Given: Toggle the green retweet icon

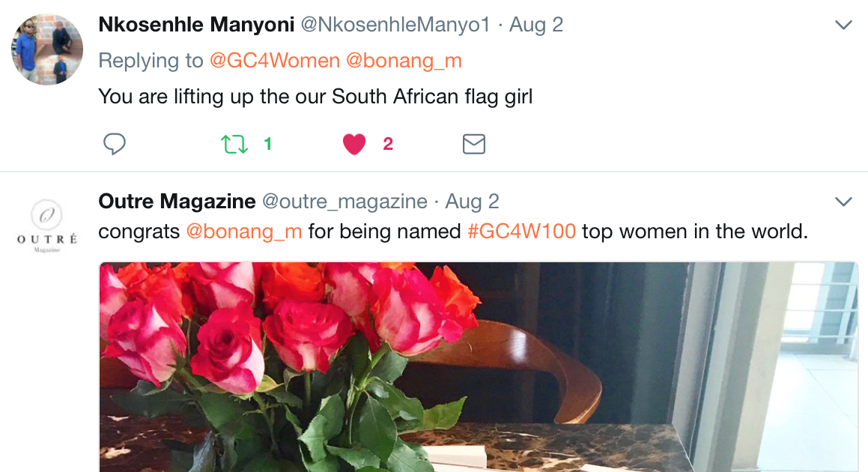Looking at the screenshot, I should click(x=234, y=144).
